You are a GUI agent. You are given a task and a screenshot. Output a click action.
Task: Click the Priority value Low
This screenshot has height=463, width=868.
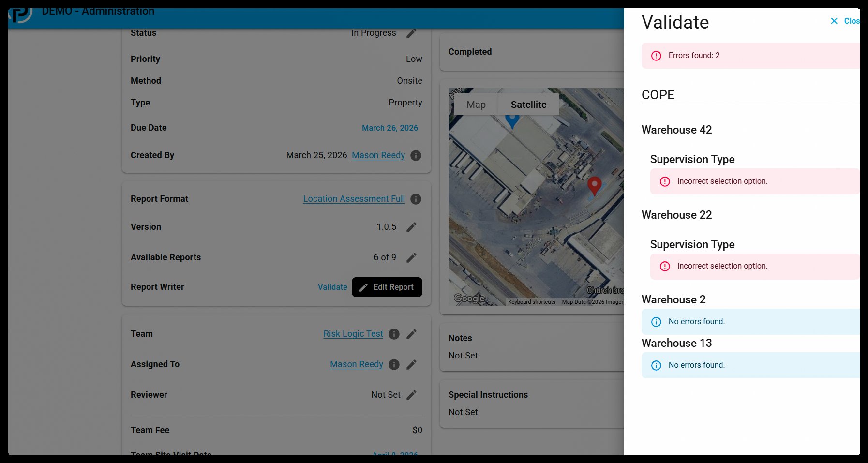414,59
